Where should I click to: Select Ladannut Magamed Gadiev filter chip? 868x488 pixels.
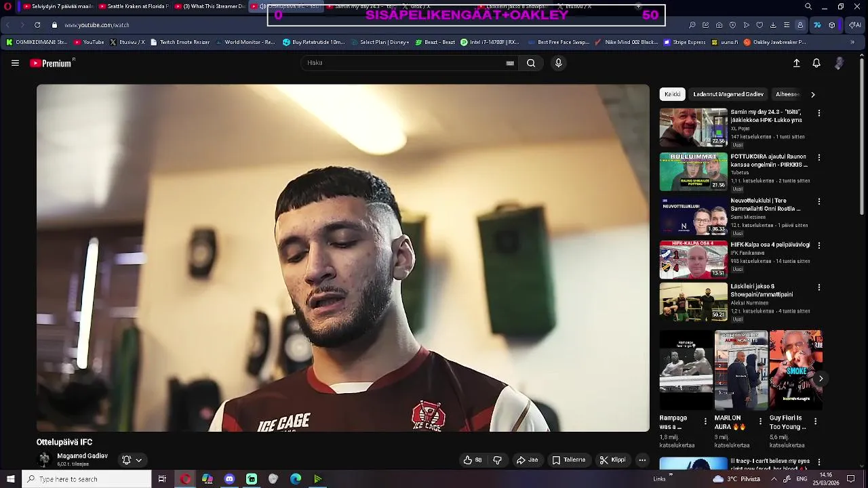point(728,94)
